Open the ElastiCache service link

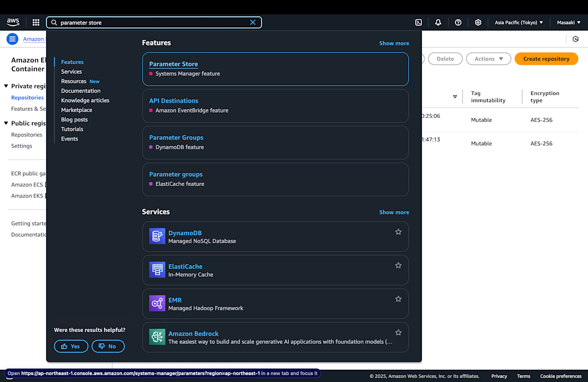point(185,266)
